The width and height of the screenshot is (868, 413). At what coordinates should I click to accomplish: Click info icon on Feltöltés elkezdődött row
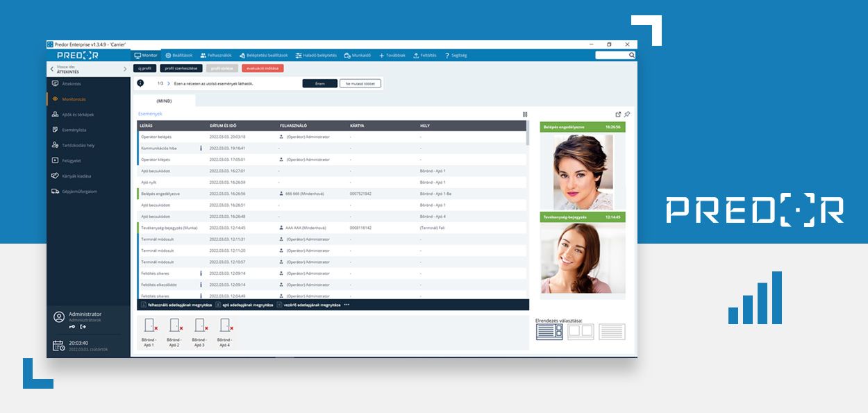point(201,285)
